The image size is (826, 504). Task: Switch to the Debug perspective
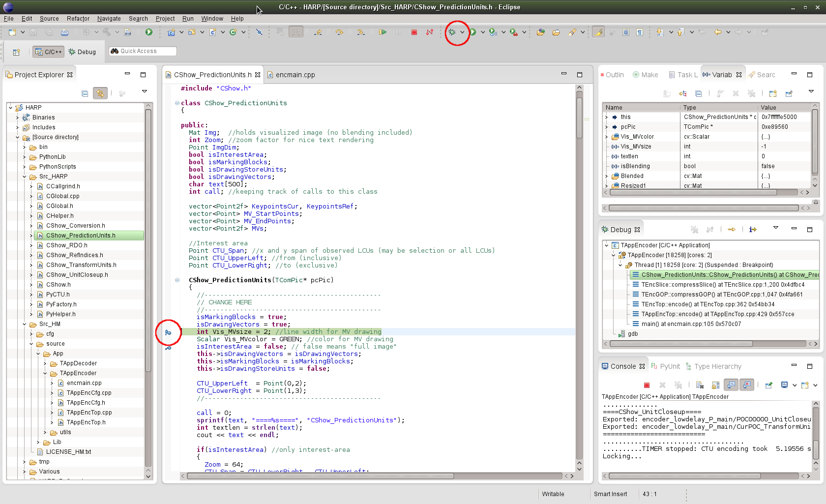pos(82,52)
